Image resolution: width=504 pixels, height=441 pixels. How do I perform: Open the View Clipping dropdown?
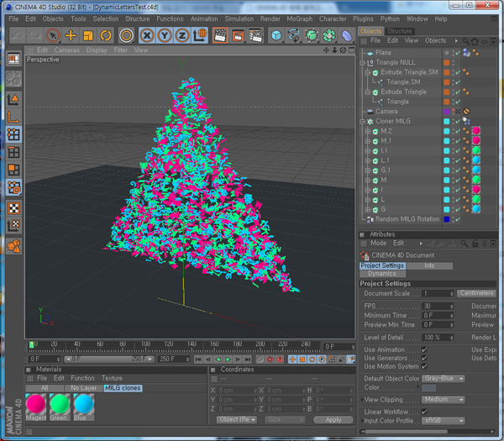(443, 400)
